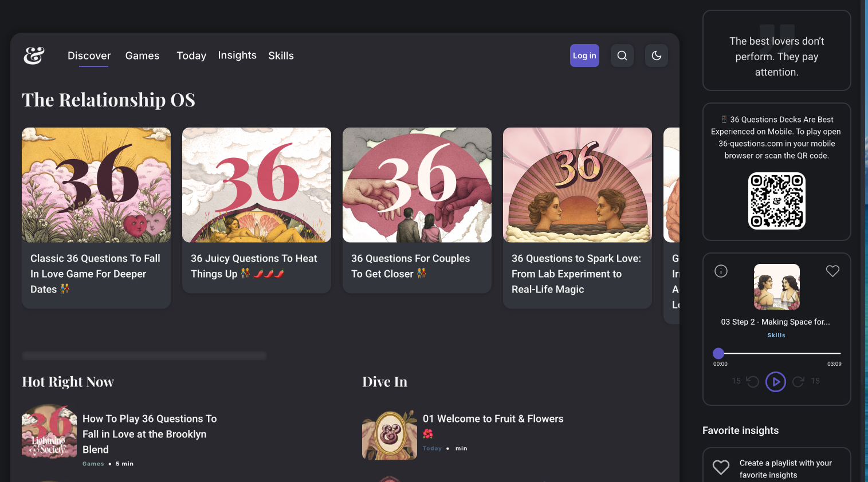Select the Today nav item
The image size is (868, 482).
coord(191,56)
